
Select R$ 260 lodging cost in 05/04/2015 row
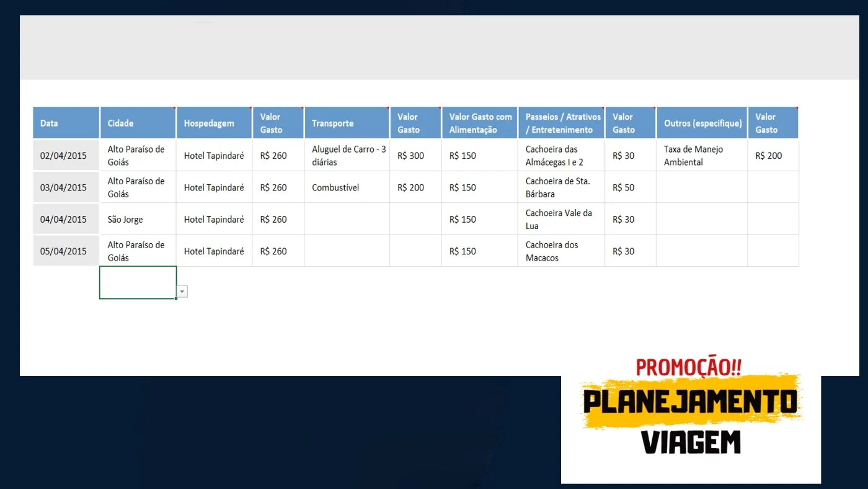coord(278,251)
